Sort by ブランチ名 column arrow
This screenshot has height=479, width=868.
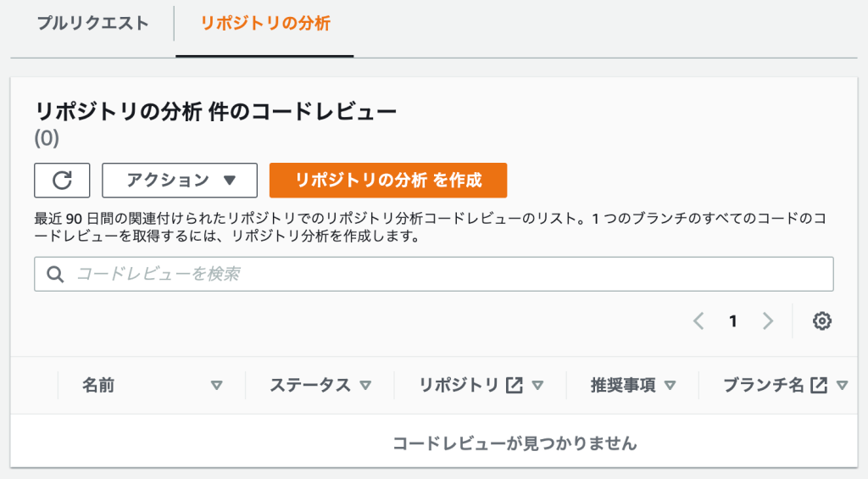tap(842, 385)
